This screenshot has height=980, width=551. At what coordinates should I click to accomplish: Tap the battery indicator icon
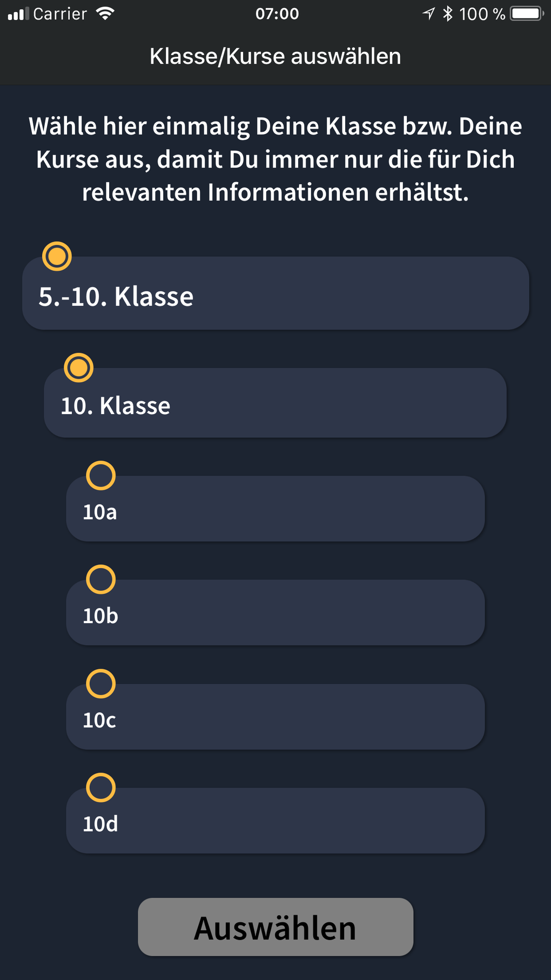coord(527,14)
